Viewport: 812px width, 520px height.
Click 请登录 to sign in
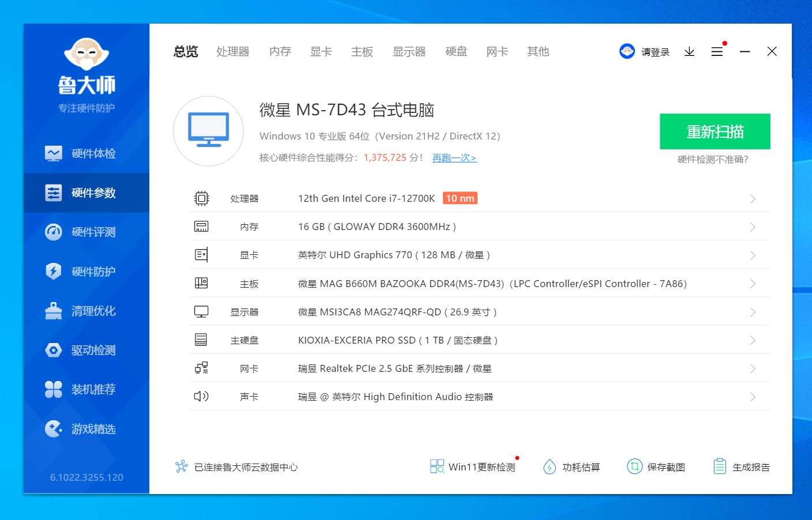[655, 52]
